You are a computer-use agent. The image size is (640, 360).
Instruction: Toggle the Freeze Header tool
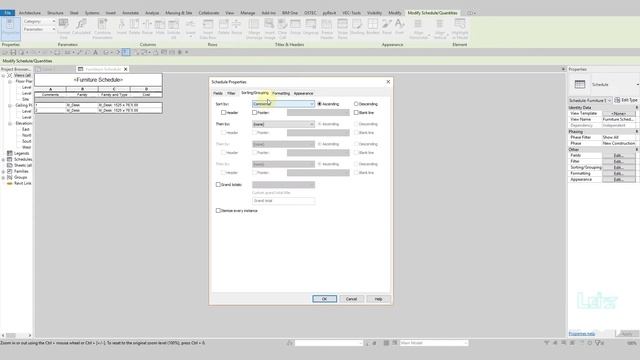327,29
